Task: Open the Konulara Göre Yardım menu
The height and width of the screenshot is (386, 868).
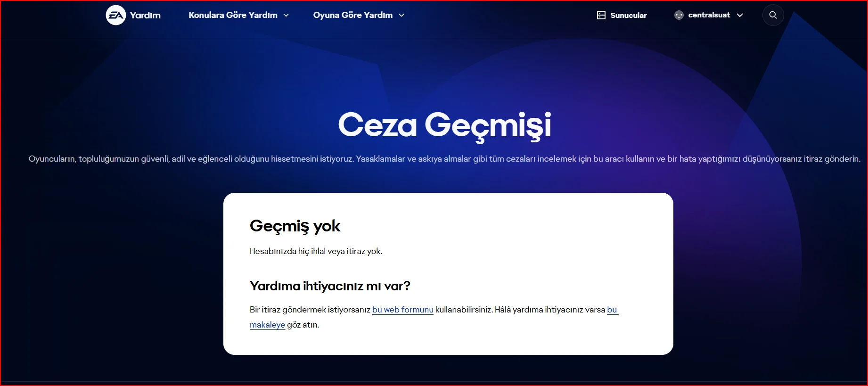Action: point(239,15)
